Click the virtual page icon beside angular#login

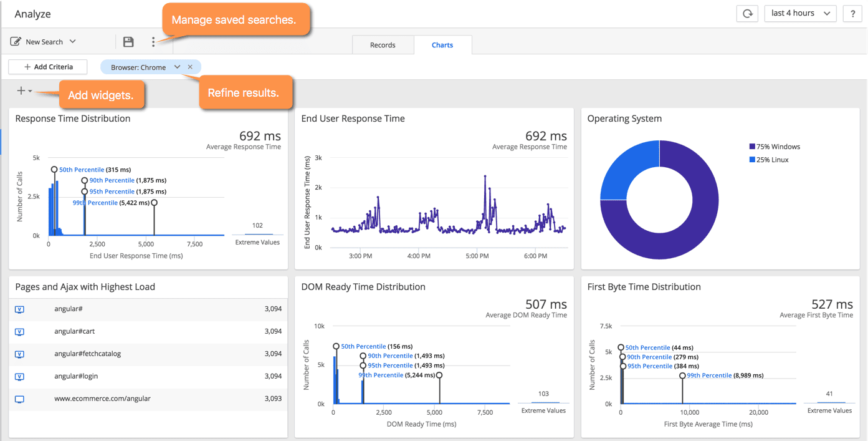click(x=19, y=376)
